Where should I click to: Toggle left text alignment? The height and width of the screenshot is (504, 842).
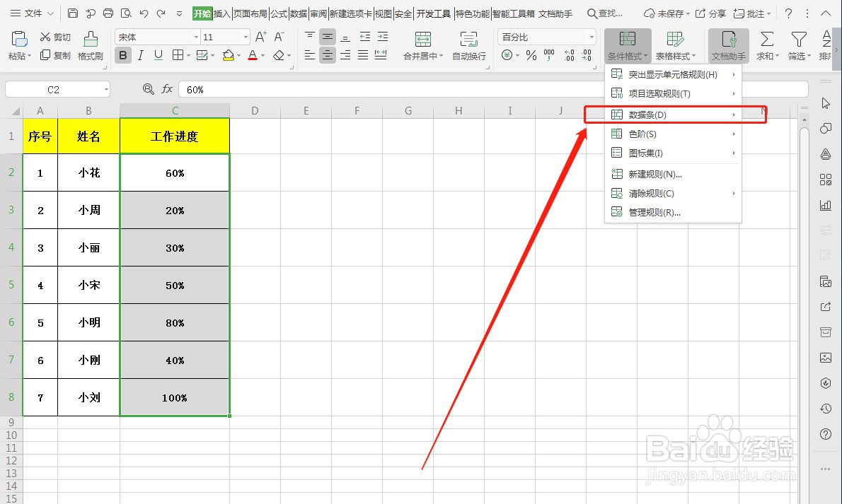point(309,55)
